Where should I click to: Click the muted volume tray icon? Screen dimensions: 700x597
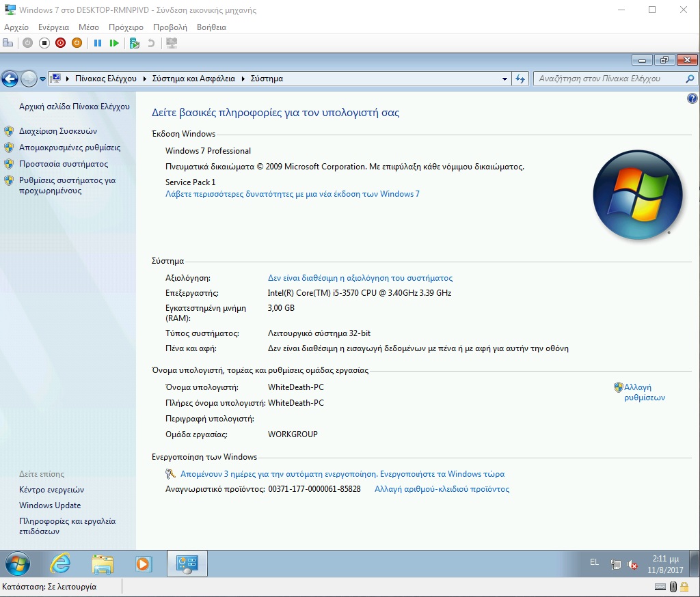click(x=632, y=564)
